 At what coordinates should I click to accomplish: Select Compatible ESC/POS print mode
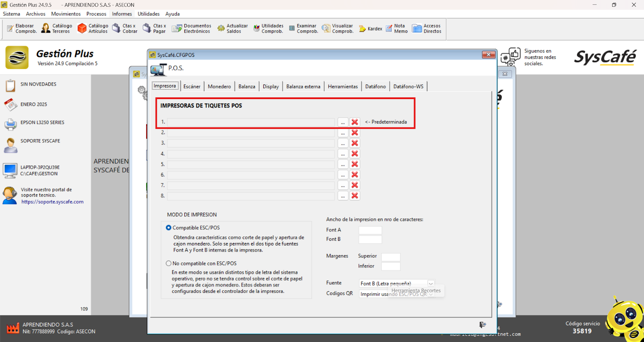[x=169, y=228]
